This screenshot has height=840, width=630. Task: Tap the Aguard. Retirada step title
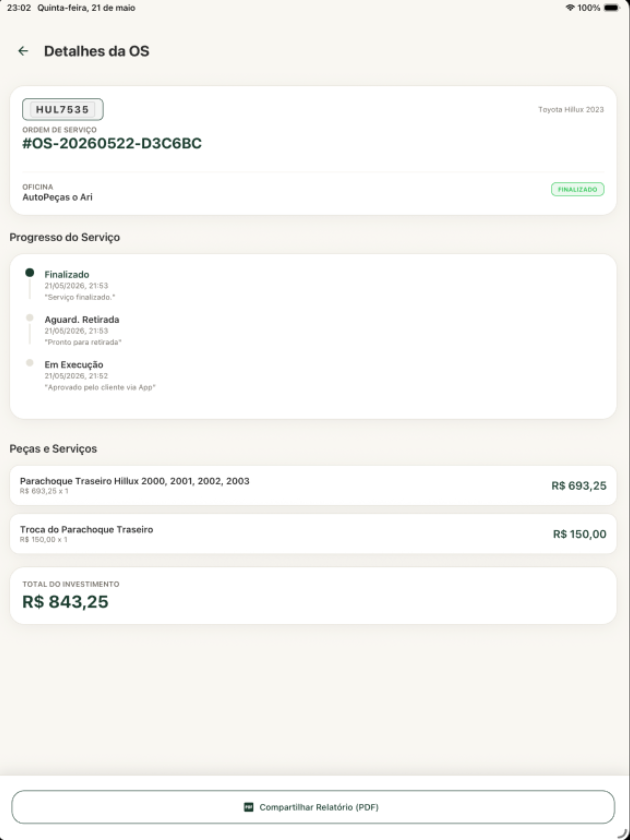81,320
